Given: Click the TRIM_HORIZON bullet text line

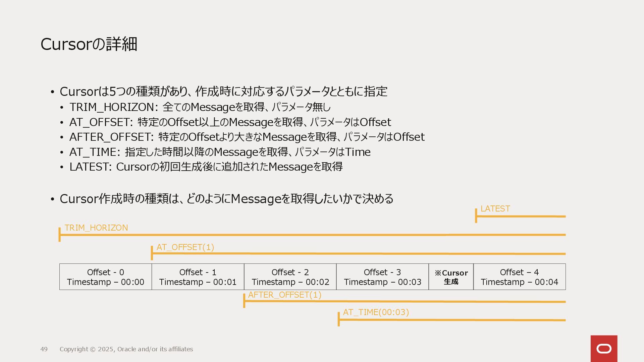Looking at the screenshot, I should pyautogui.click(x=200, y=107).
